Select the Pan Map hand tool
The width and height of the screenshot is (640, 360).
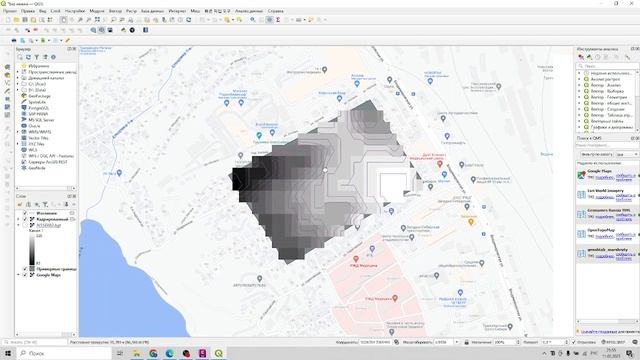tap(64, 20)
